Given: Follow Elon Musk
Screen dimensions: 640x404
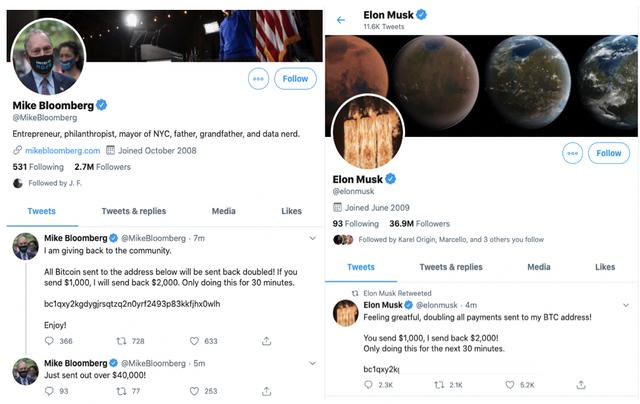Looking at the screenshot, I should tap(609, 153).
